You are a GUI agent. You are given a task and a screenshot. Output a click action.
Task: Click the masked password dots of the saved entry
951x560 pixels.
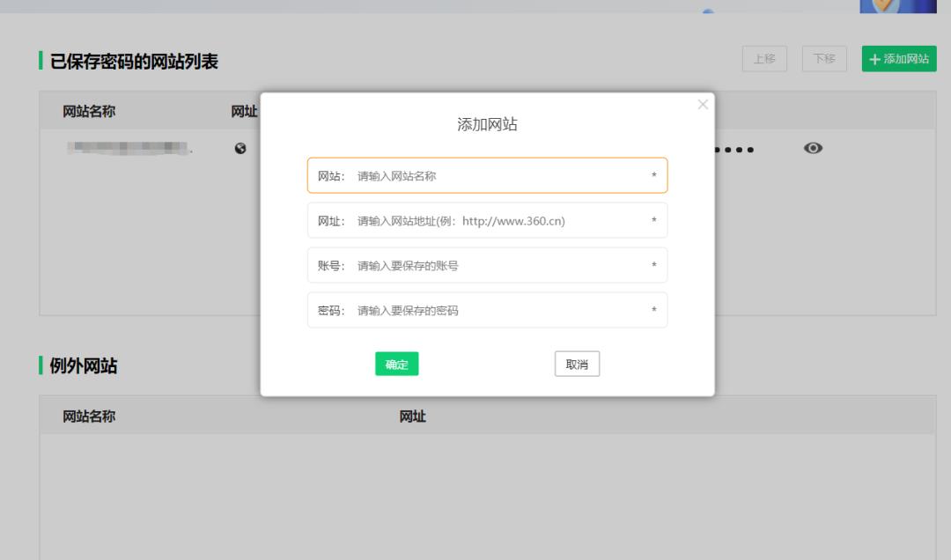pos(735,148)
